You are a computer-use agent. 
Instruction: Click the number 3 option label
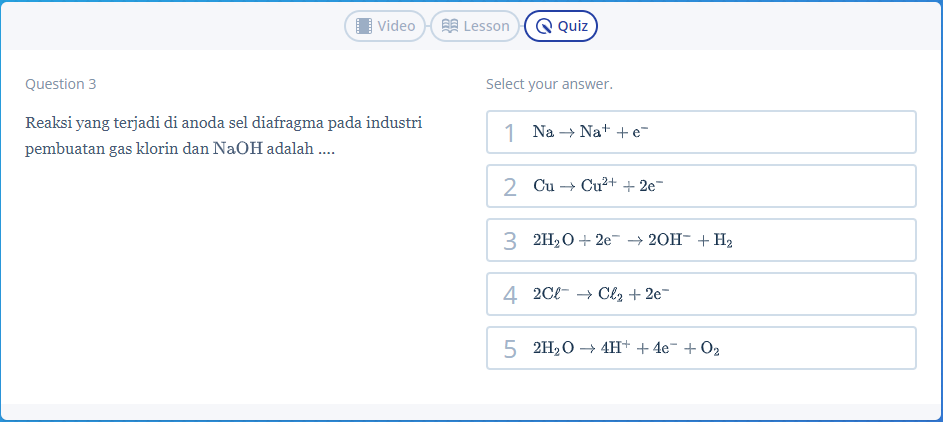pyautogui.click(x=510, y=241)
